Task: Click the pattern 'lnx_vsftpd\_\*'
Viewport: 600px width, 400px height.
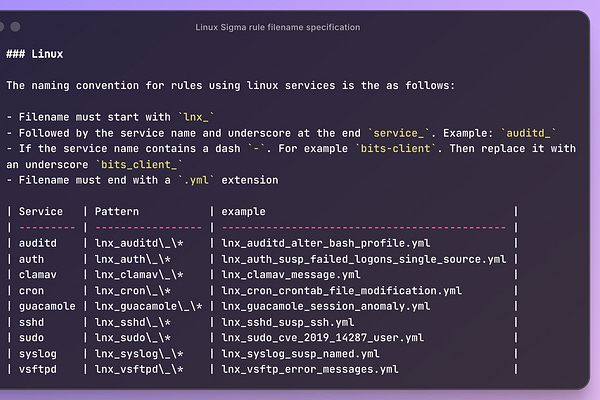Action: 139,369
